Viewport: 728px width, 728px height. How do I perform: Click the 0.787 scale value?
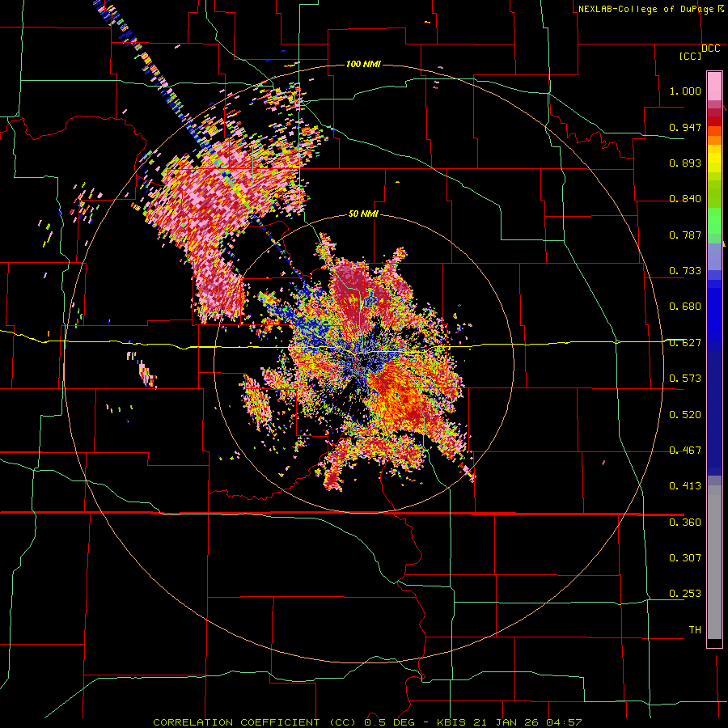point(685,235)
